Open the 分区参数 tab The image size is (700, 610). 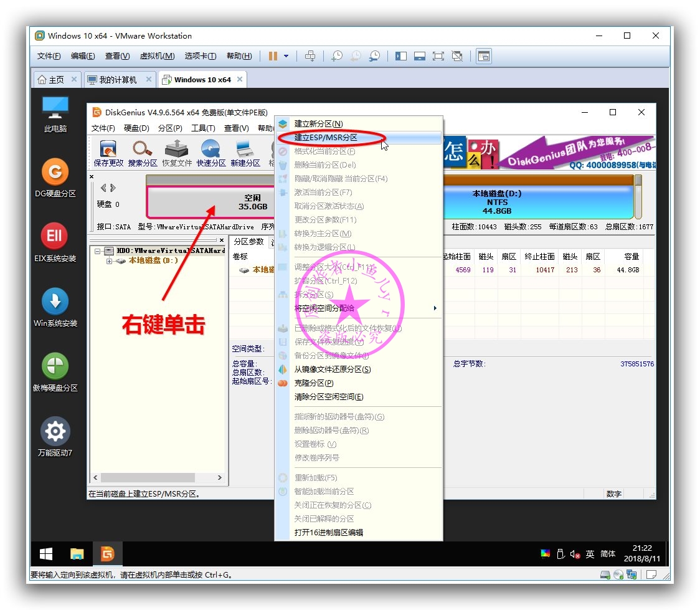click(x=248, y=242)
